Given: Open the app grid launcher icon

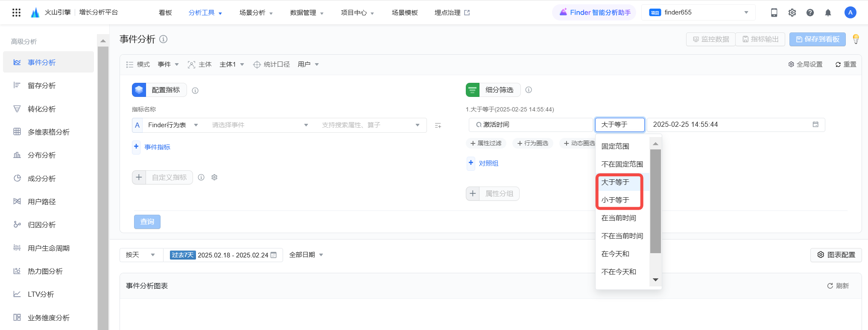Looking at the screenshot, I should pos(16,12).
